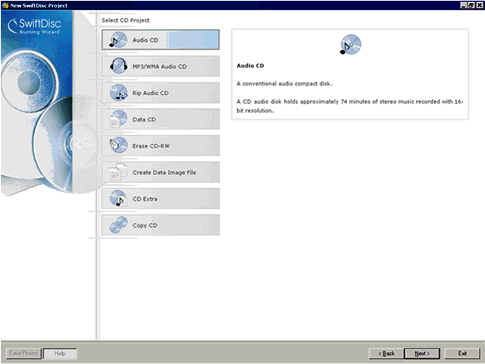
Task: Click the Create Data Image File pages icon
Action: tap(119, 172)
